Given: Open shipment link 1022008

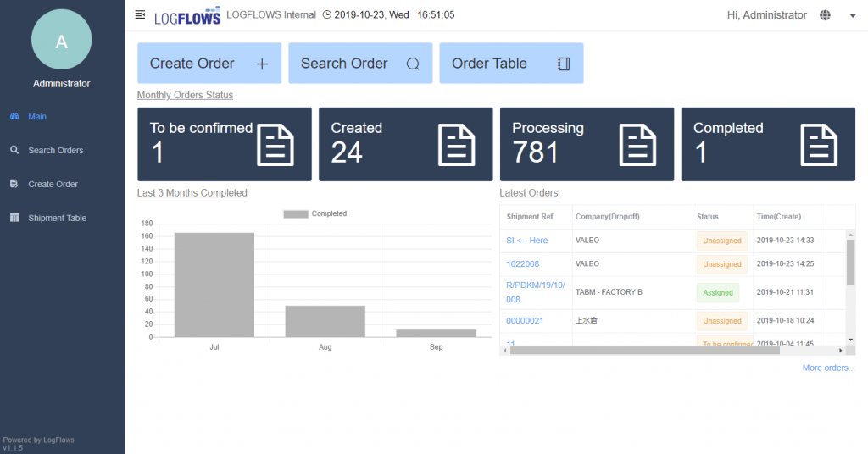Looking at the screenshot, I should click(522, 263).
